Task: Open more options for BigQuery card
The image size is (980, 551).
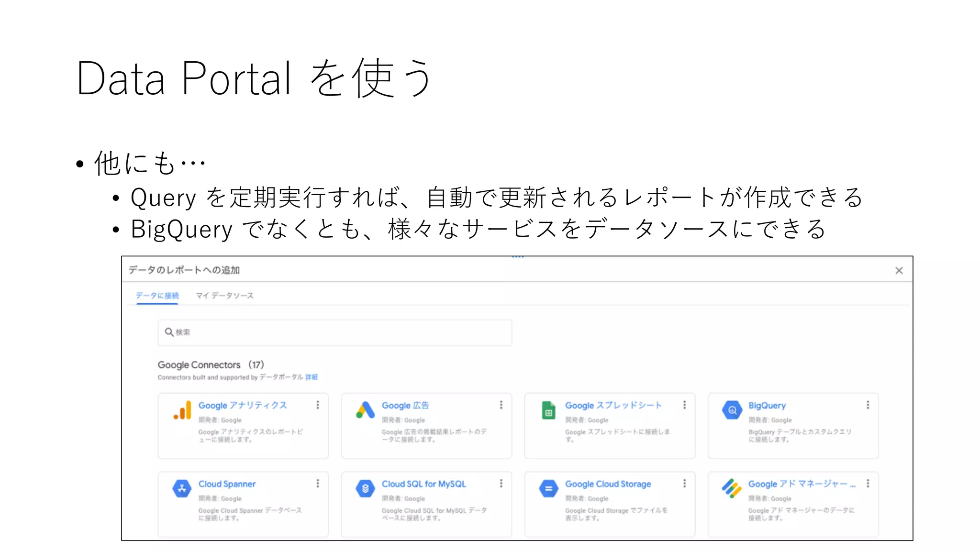Action: click(868, 405)
